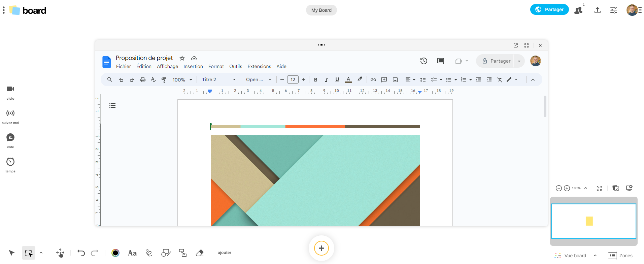
Task: Click the blue Partager share button
Action: [549, 9]
